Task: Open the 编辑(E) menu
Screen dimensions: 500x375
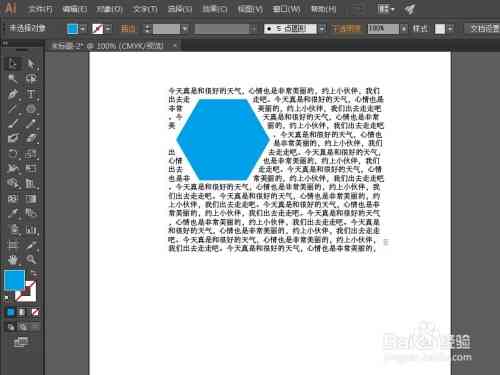Action: (75, 9)
